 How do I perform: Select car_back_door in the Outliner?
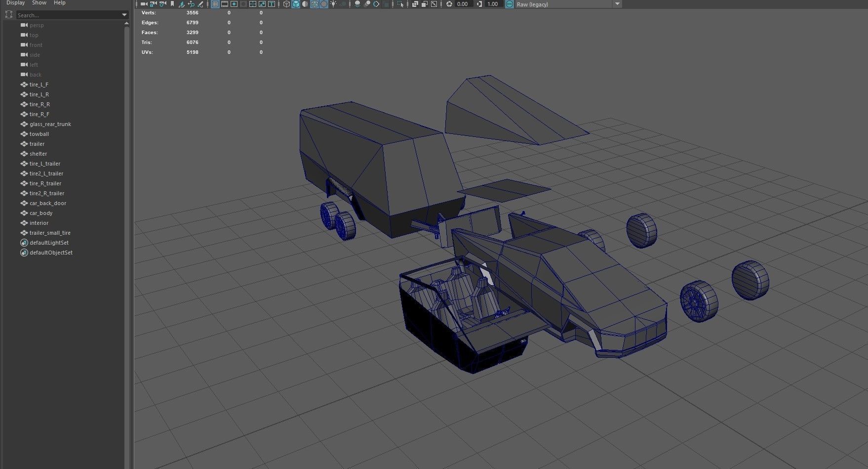coord(48,203)
